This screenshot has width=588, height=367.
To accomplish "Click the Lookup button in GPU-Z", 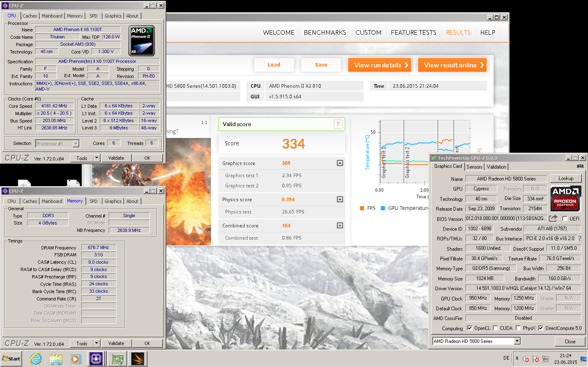I will (x=566, y=178).
